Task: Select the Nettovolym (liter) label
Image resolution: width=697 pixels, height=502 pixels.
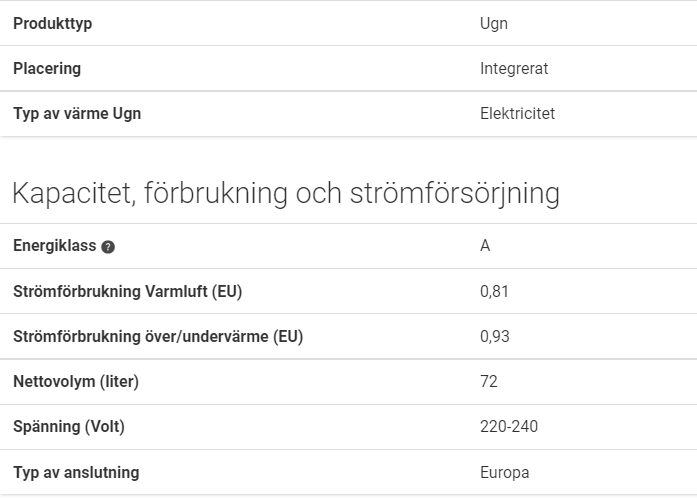Action: coord(76,382)
